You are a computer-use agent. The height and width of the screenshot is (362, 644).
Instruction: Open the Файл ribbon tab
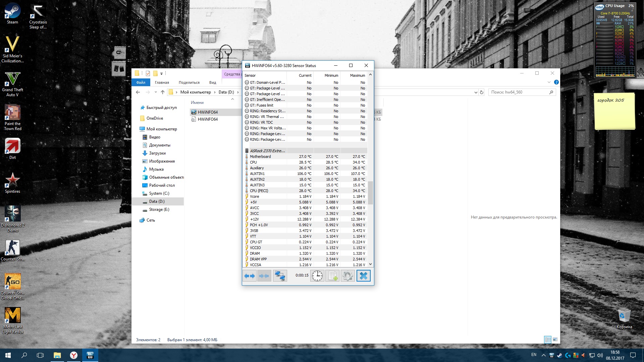coord(141,82)
